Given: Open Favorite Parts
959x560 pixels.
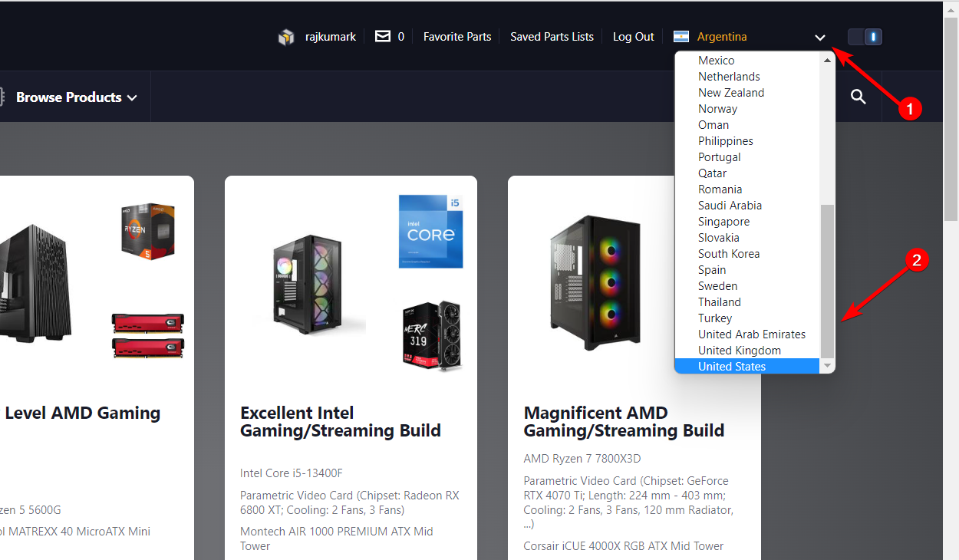Looking at the screenshot, I should [x=457, y=36].
